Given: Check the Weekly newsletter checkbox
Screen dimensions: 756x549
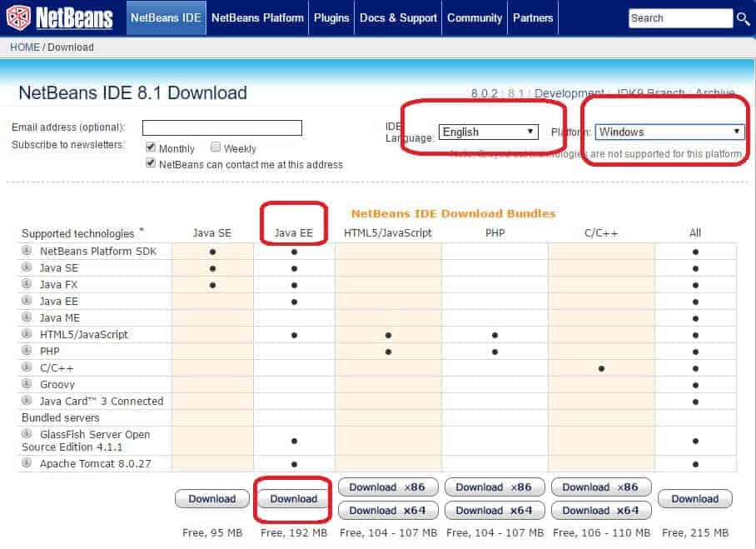Looking at the screenshot, I should pyautogui.click(x=216, y=147).
